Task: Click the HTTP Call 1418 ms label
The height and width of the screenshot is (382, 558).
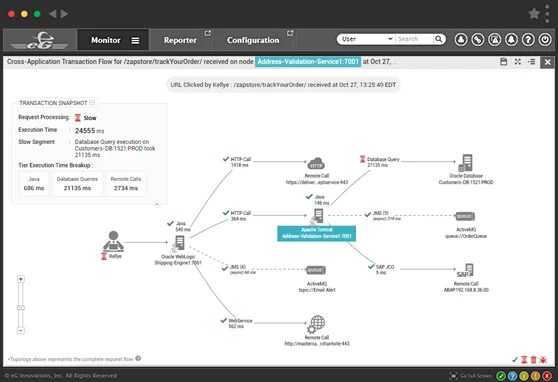Action: click(241, 162)
